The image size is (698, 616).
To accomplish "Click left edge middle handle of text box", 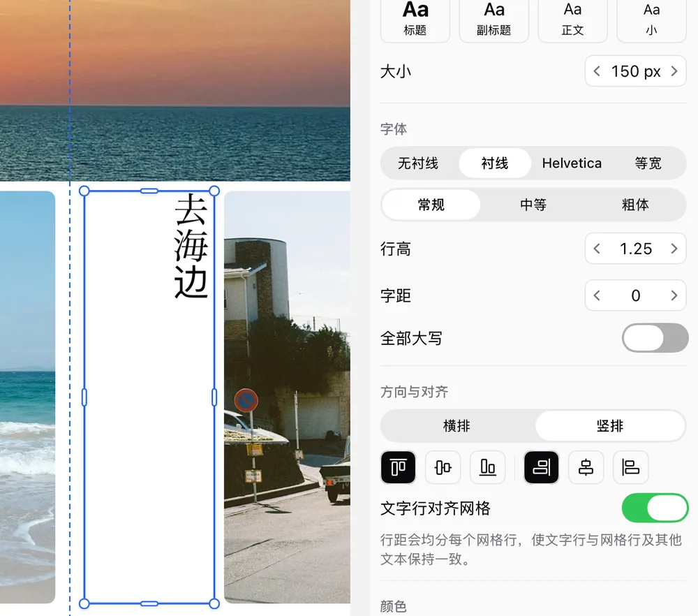I will pos(84,397).
